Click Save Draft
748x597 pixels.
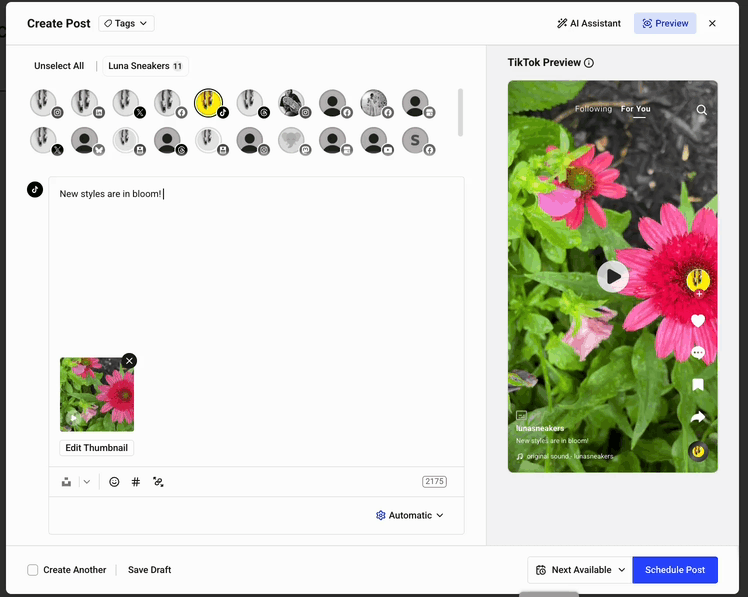149,570
